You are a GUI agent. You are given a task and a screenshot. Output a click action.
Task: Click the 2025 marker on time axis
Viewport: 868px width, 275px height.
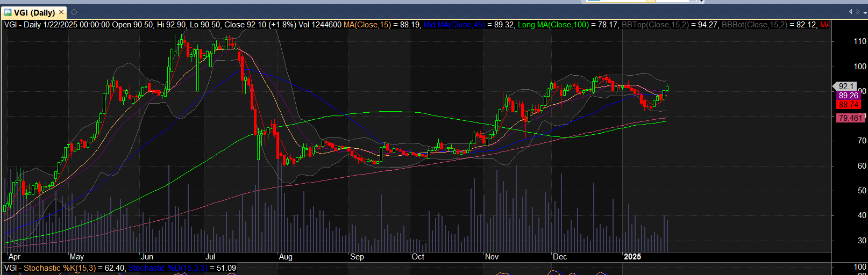pyautogui.click(x=632, y=257)
